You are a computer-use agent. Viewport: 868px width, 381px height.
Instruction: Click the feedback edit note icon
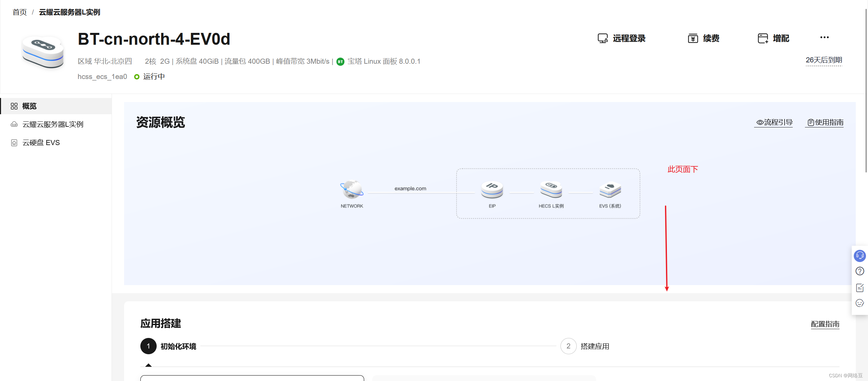point(860,288)
